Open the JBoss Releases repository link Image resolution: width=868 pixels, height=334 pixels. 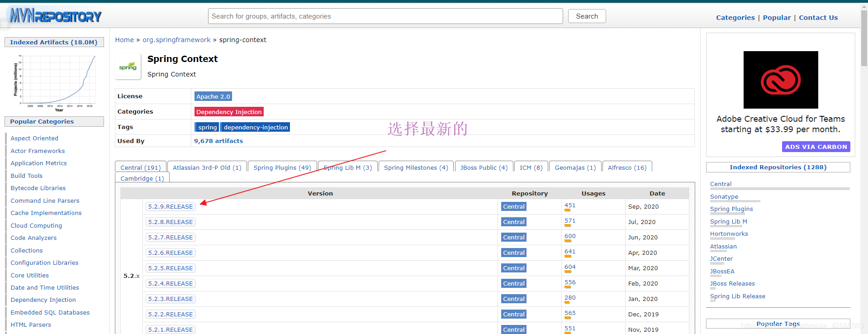[732, 284]
